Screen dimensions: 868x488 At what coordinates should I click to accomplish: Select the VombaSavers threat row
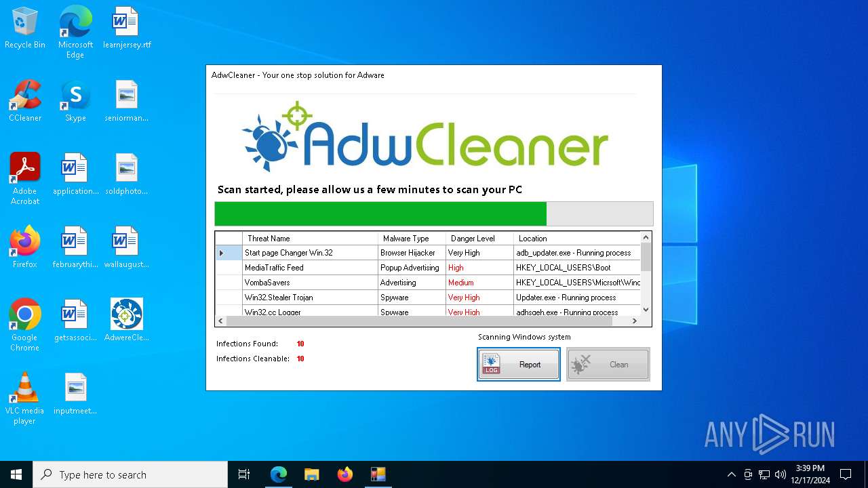click(x=428, y=283)
